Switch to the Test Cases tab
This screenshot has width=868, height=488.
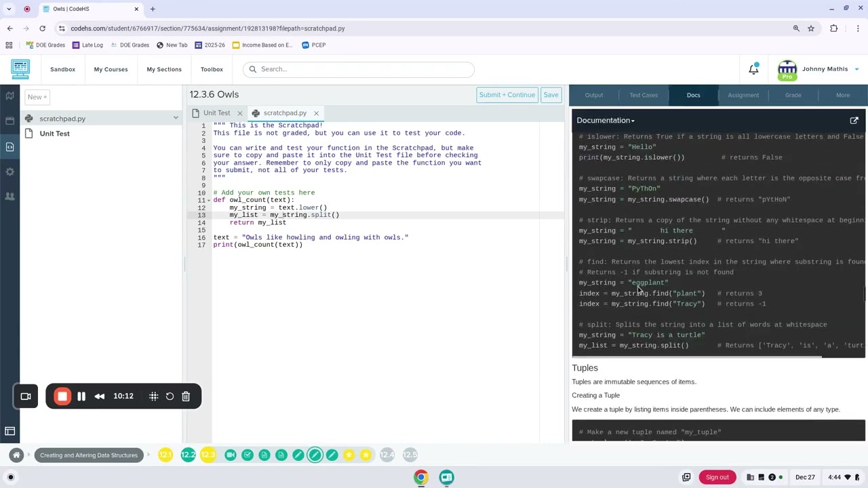click(x=644, y=96)
